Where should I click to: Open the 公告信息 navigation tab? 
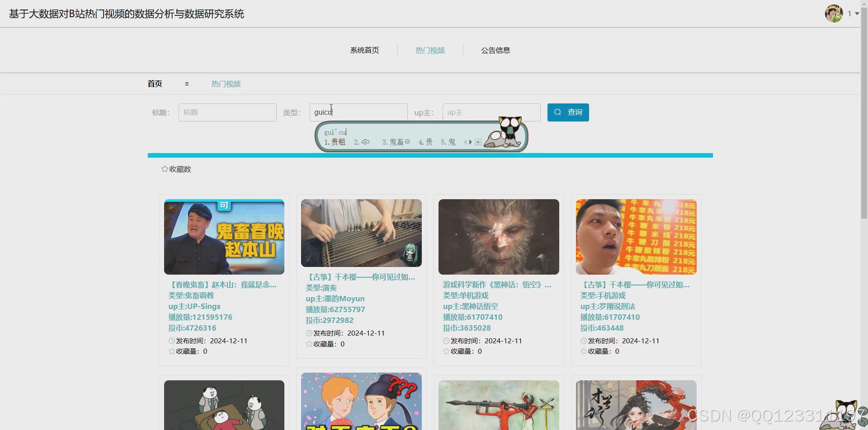coord(495,50)
